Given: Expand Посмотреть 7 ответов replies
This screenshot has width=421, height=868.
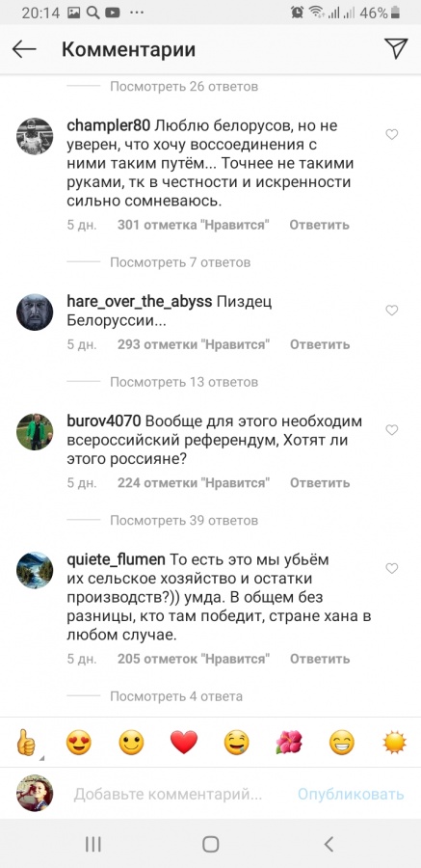Looking at the screenshot, I should pos(180,261).
